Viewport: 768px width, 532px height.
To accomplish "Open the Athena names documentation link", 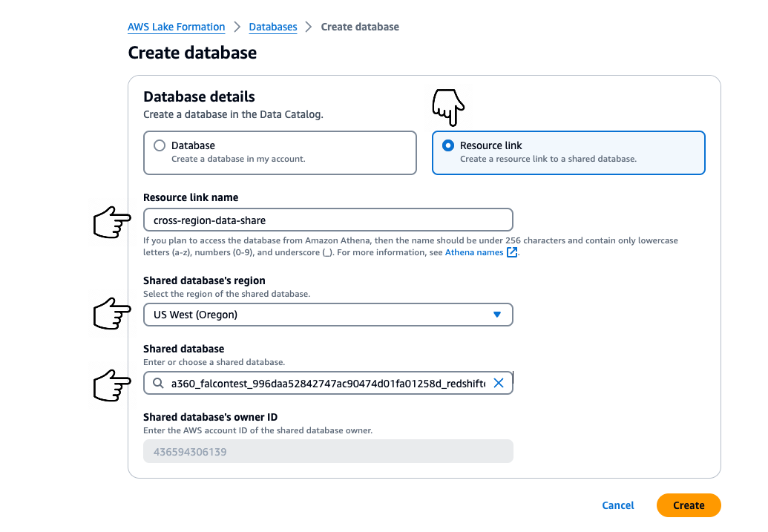I will tap(475, 253).
